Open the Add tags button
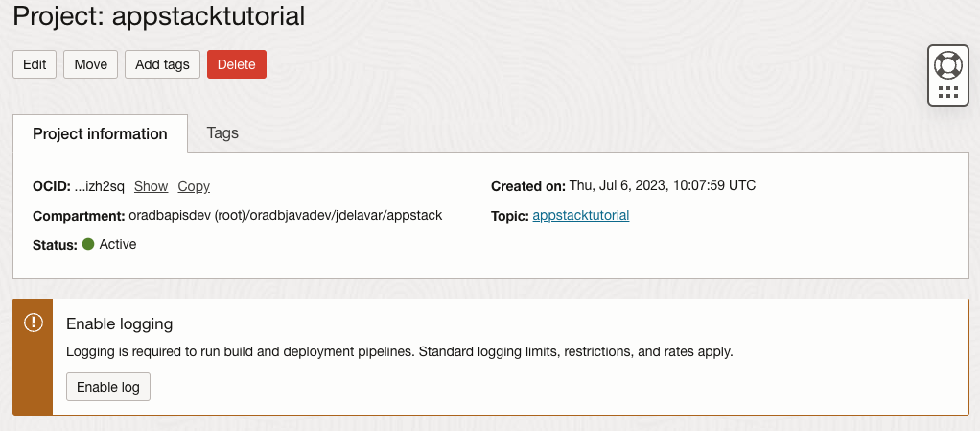This screenshot has width=980, height=431. pos(162,64)
